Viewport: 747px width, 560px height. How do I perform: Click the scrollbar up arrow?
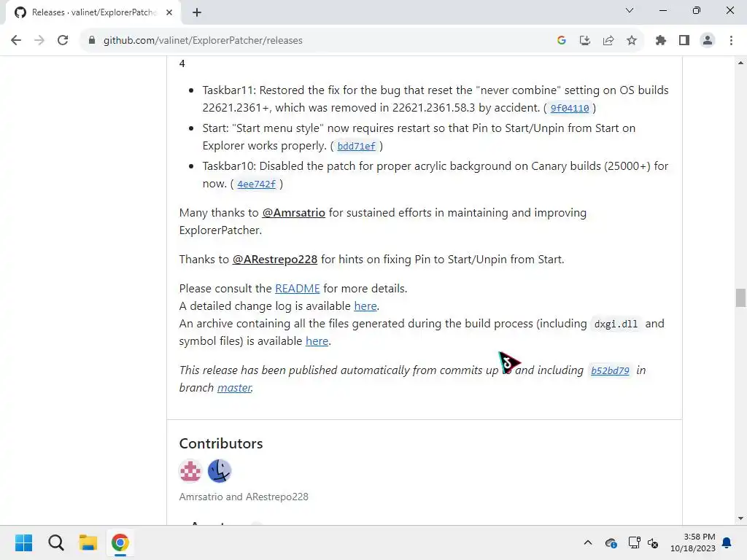pos(740,63)
